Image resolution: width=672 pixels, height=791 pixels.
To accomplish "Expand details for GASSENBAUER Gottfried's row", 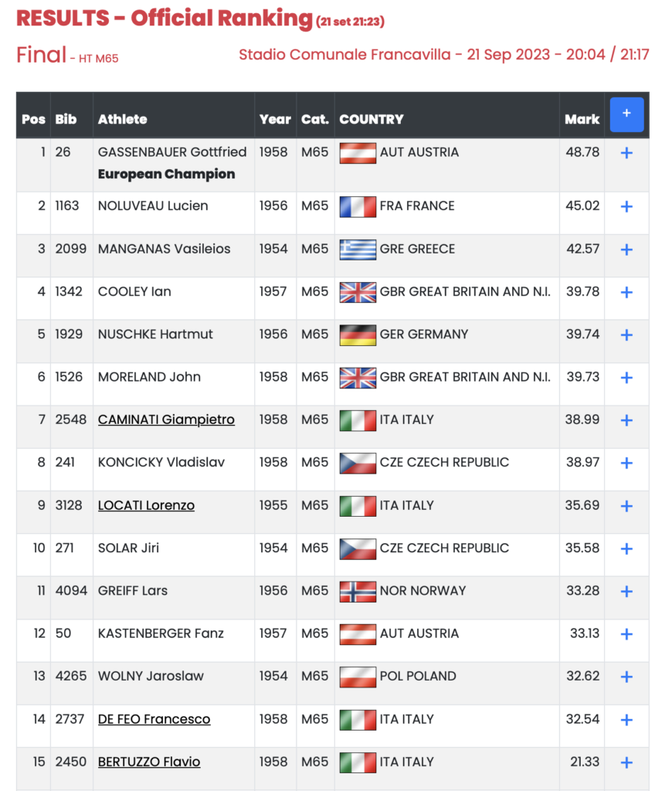I will click(626, 153).
